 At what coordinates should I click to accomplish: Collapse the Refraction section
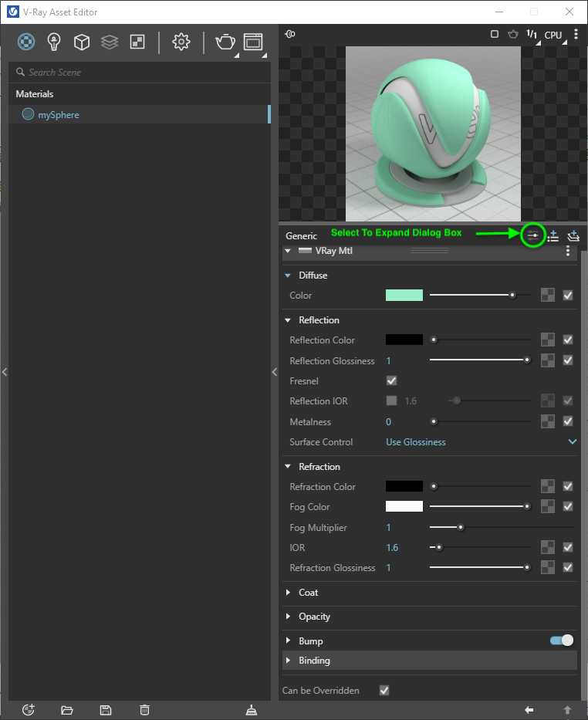click(288, 467)
